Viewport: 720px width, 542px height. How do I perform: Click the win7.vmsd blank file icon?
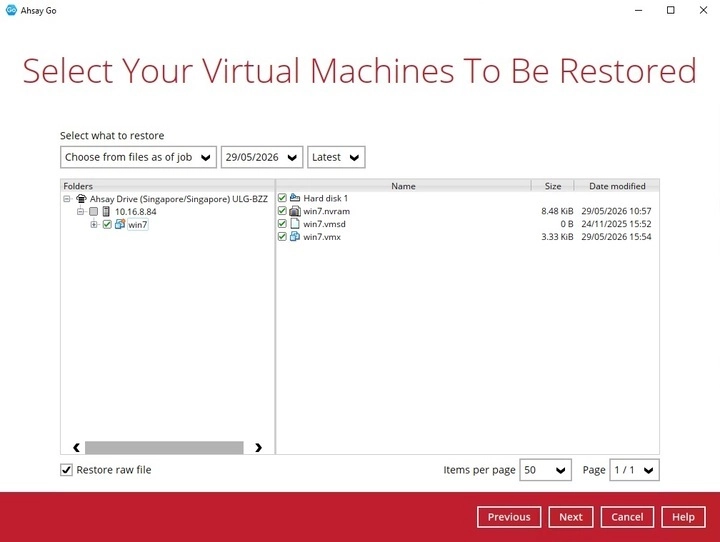(295, 224)
